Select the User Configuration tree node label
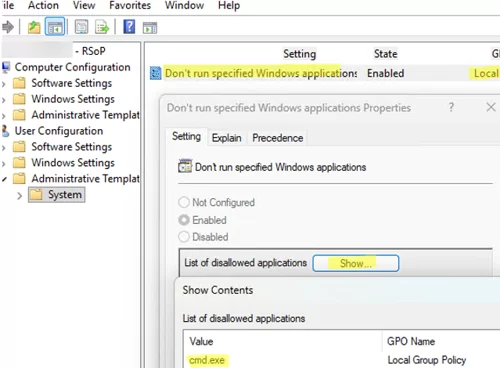This screenshot has width=500, height=368. coord(59,131)
